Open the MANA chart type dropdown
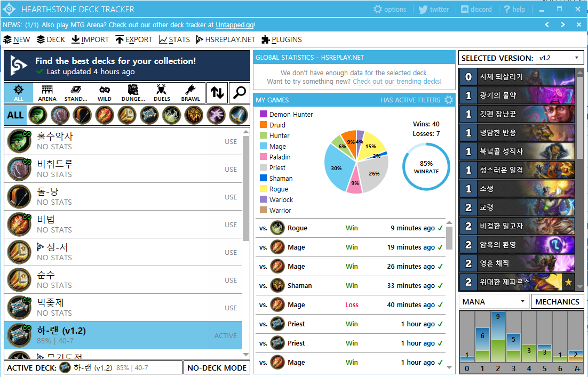 pos(494,302)
